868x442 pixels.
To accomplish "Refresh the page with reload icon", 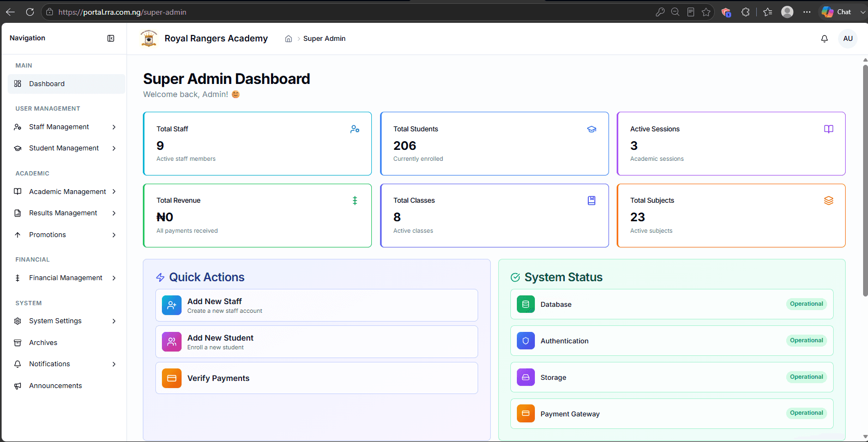I will pyautogui.click(x=30, y=12).
